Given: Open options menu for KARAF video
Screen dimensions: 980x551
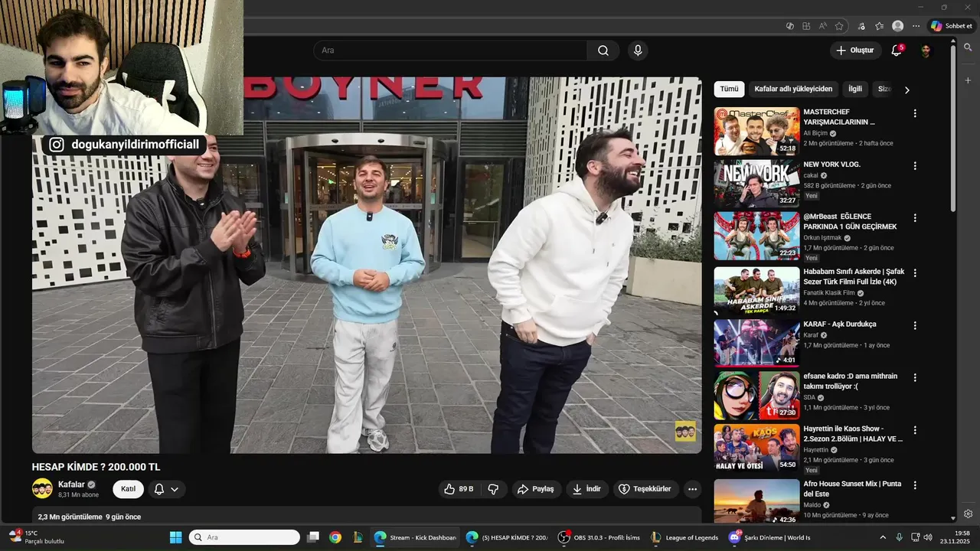Looking at the screenshot, I should tap(914, 324).
